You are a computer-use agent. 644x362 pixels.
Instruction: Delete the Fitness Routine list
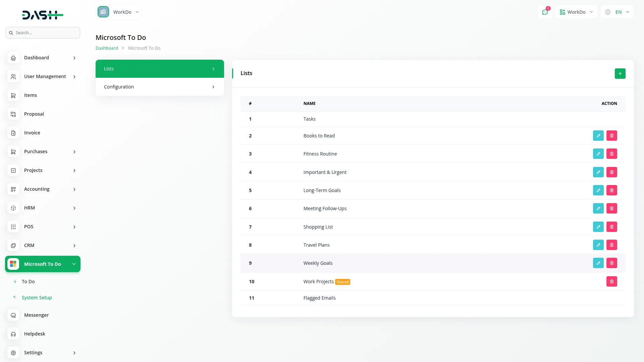pyautogui.click(x=611, y=154)
